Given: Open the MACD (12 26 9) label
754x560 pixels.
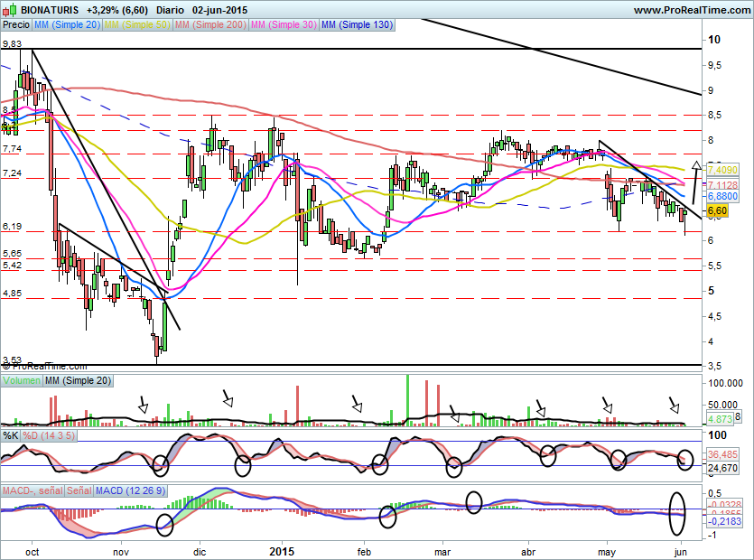Looking at the screenshot, I should click(130, 490).
